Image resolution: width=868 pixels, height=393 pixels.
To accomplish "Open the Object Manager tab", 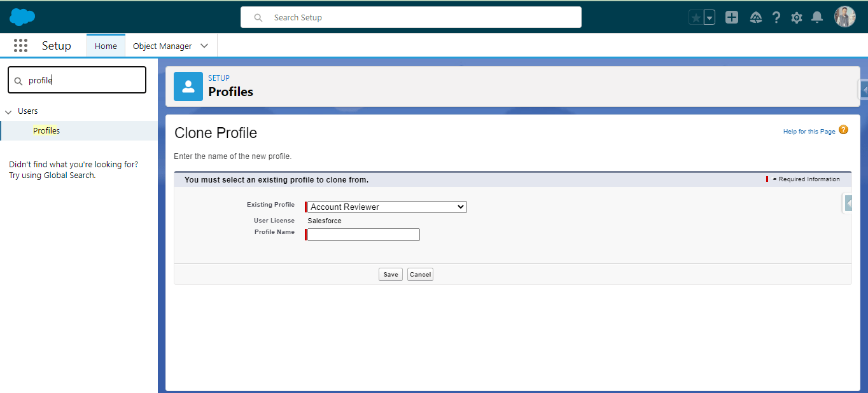I will click(x=162, y=46).
